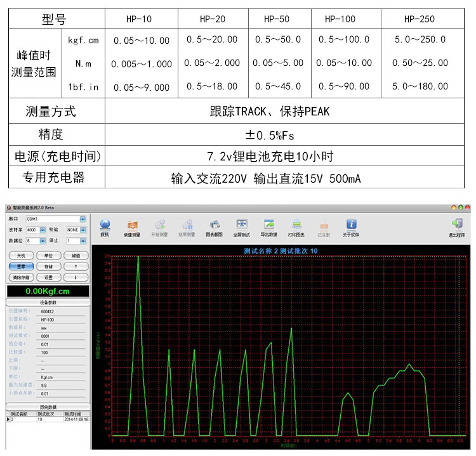Click the green maximize window button
Screen dimensions: 476x456
point(461,207)
